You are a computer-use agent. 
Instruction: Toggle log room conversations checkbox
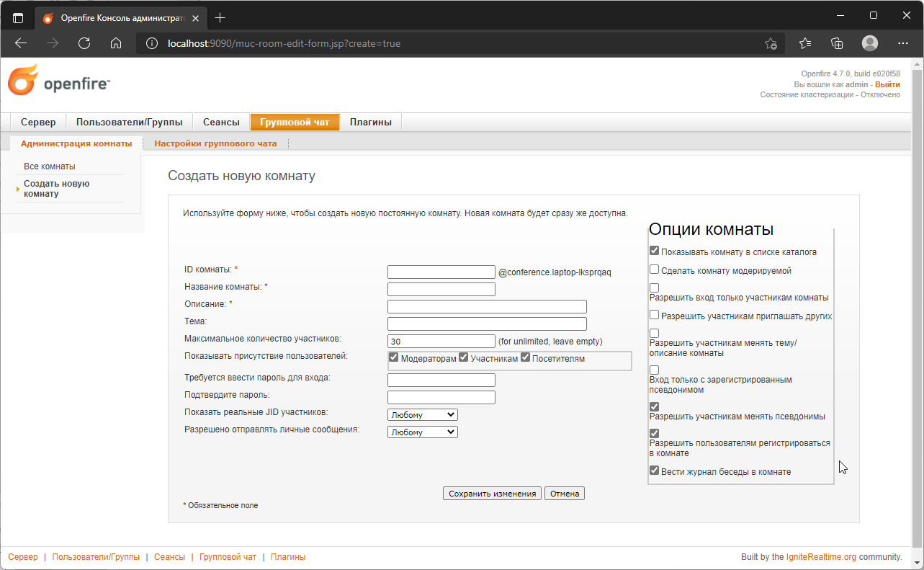654,471
